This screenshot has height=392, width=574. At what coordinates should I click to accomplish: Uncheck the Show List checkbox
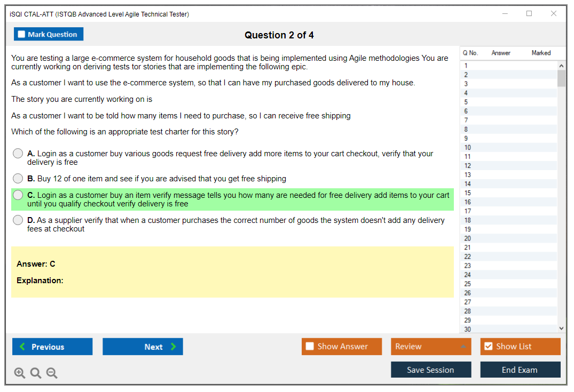pos(488,347)
